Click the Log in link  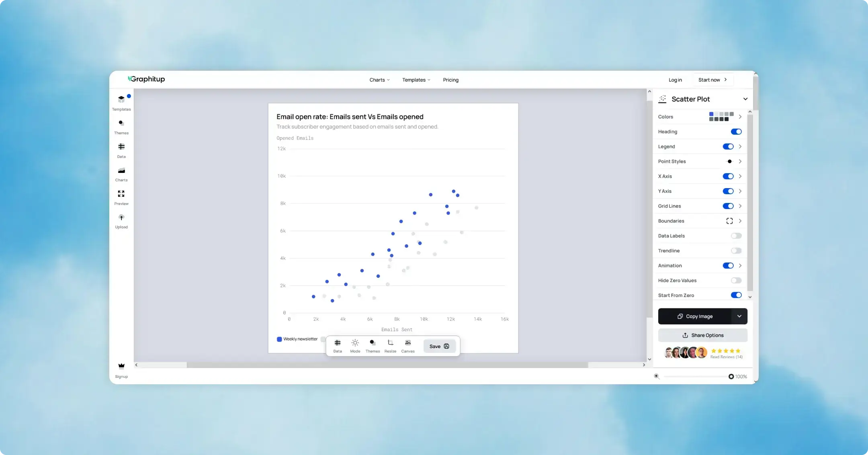[675, 80]
